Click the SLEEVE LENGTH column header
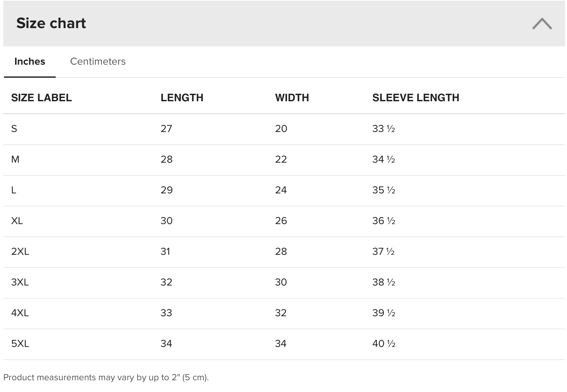 (x=416, y=98)
